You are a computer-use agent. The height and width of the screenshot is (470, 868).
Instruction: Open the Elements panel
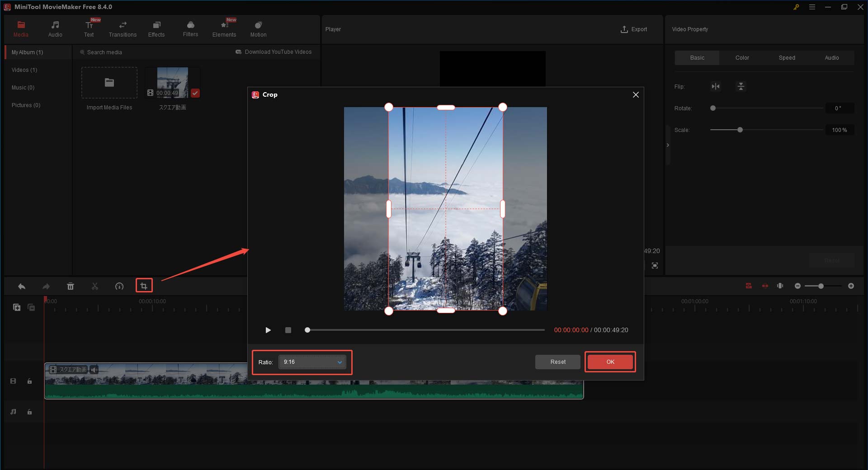click(224, 28)
